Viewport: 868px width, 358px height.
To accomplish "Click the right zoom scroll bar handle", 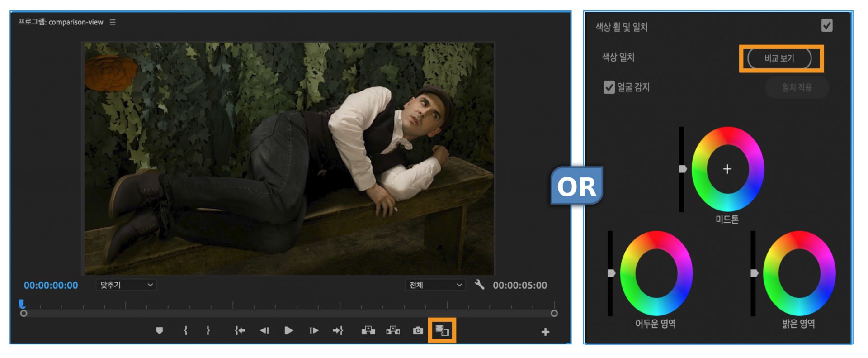I will pos(554,313).
